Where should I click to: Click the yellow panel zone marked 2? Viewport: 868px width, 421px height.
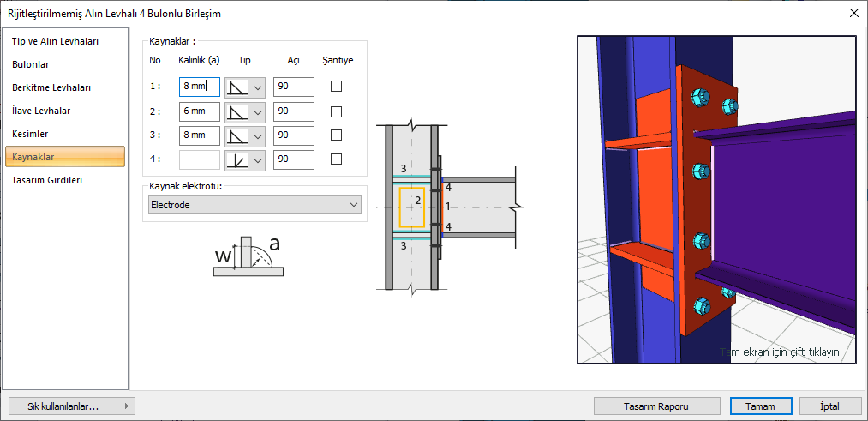[x=412, y=207]
